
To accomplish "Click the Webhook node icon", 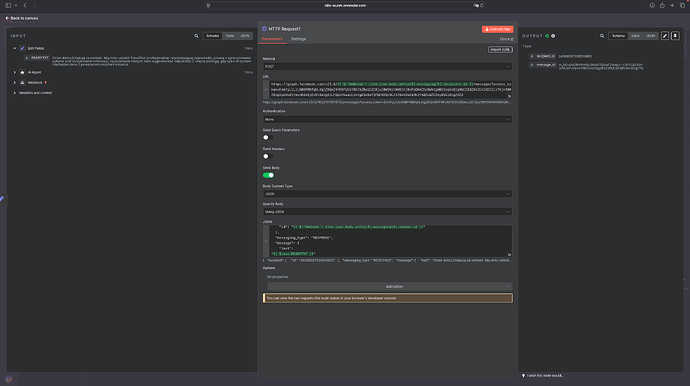I will (22, 82).
